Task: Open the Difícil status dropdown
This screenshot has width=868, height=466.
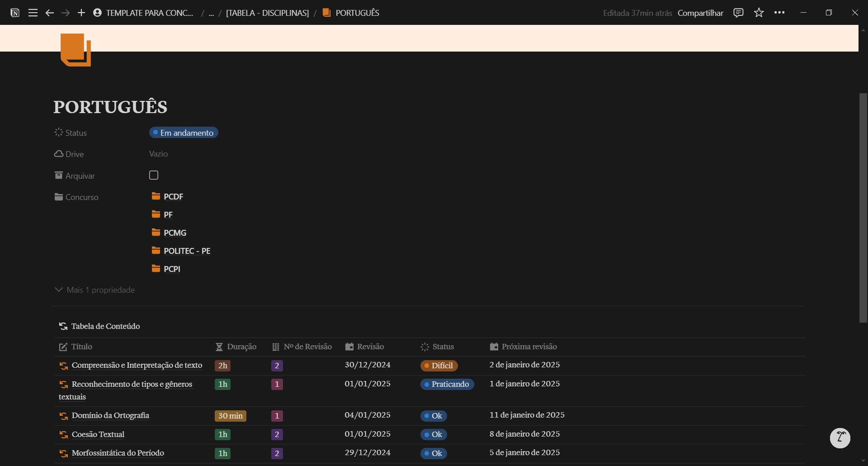Action: [x=439, y=366]
